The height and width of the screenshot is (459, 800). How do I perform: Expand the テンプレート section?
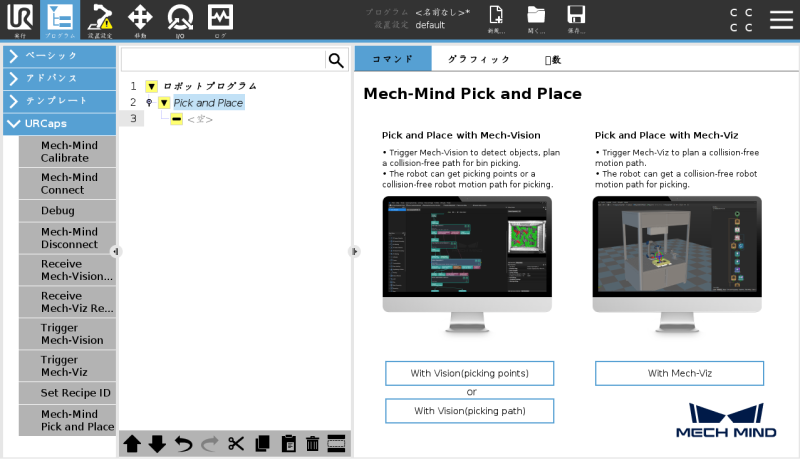click(x=60, y=101)
